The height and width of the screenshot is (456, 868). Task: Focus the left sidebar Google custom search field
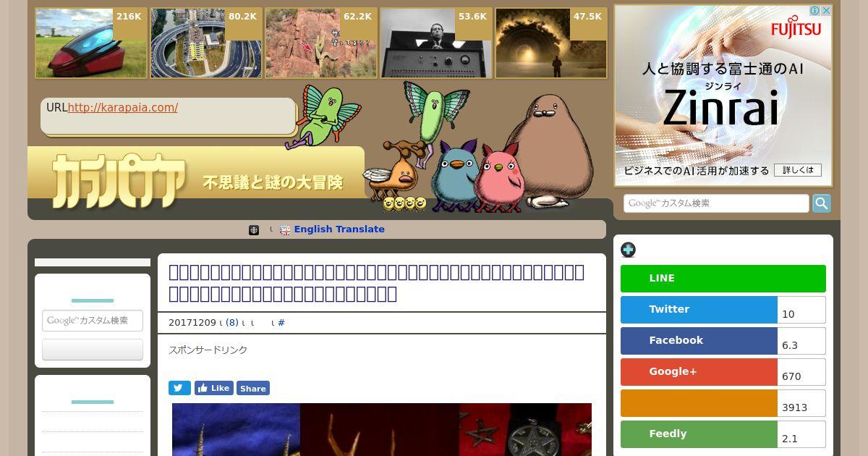[93, 321]
